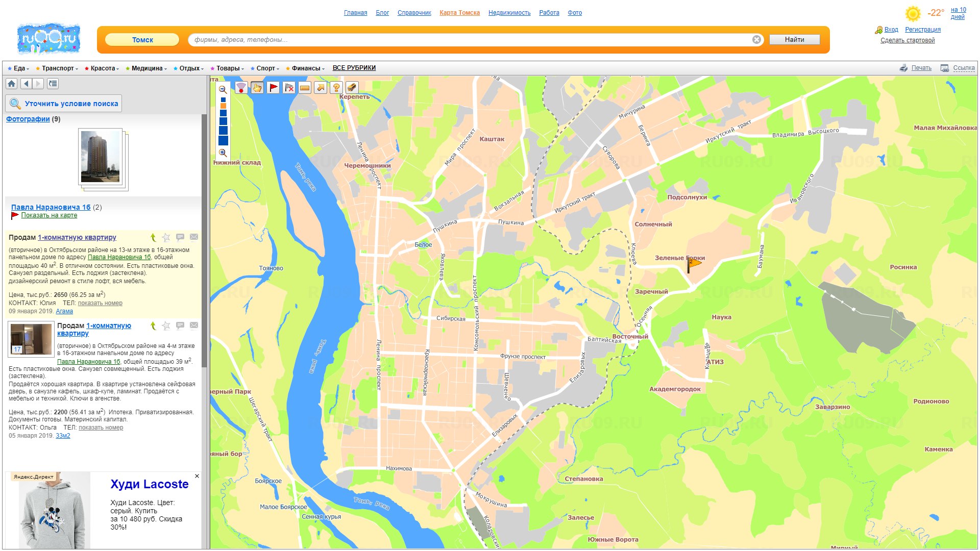Click the remove flags tool
The height and width of the screenshot is (551, 980).
pos(289,88)
